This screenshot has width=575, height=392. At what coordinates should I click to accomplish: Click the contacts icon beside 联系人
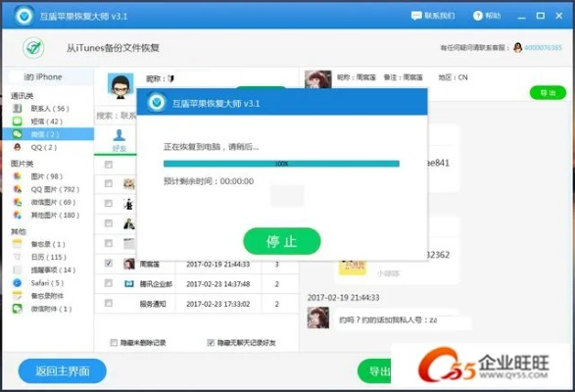(x=18, y=108)
